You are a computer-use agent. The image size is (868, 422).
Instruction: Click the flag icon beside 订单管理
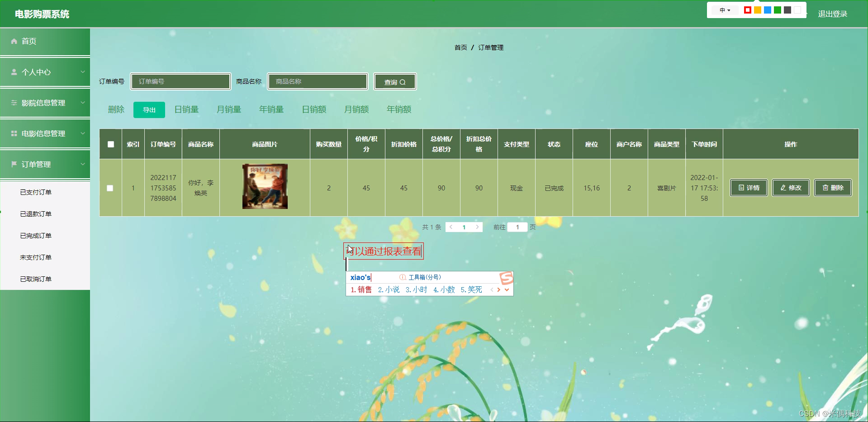14,164
